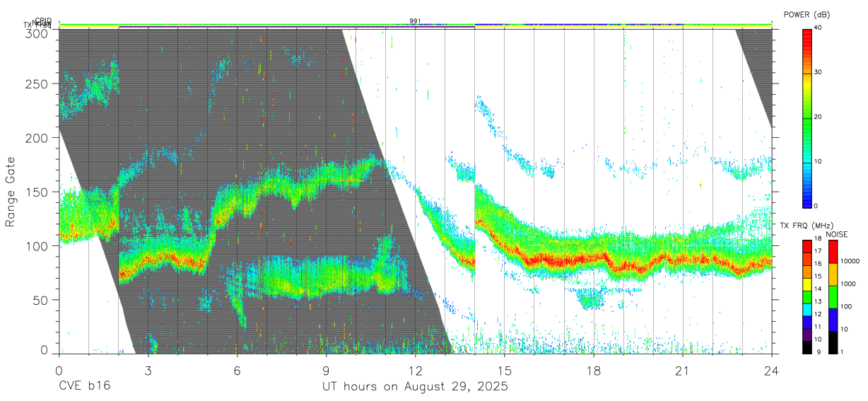The width and height of the screenshot is (868, 401).
Task: Click the 3 hour tick on the UT axis
Action: (x=148, y=371)
